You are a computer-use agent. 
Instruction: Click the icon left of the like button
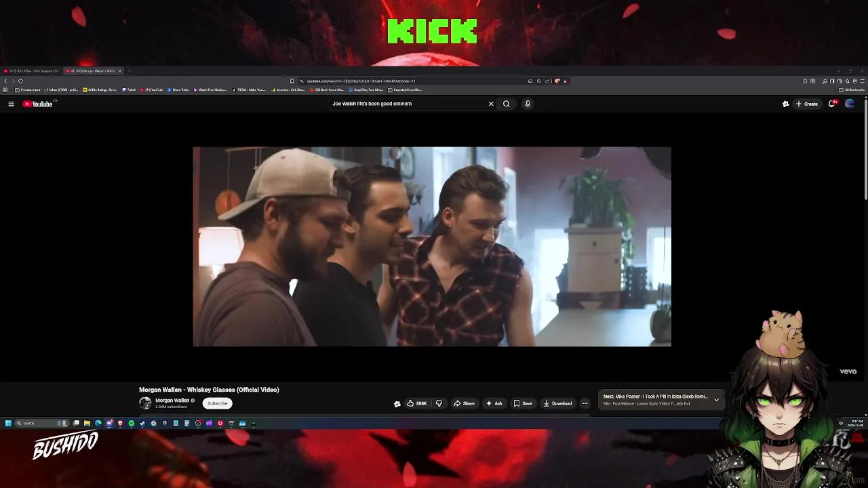coord(397,403)
